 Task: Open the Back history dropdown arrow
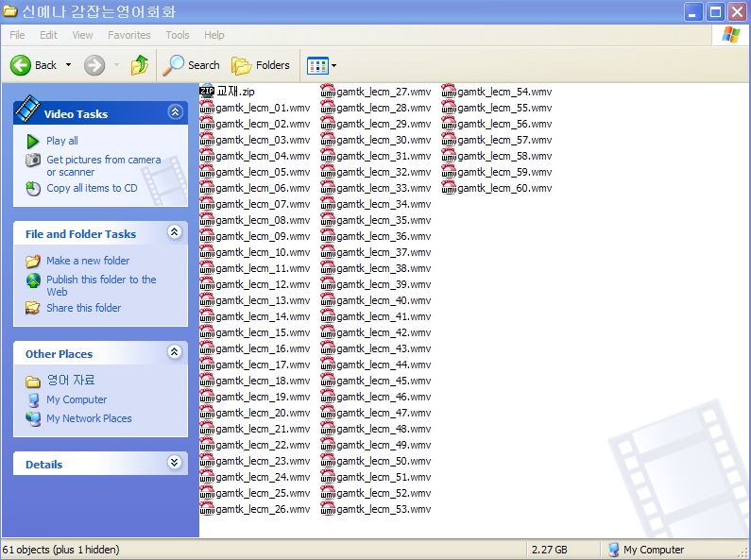pos(69,65)
